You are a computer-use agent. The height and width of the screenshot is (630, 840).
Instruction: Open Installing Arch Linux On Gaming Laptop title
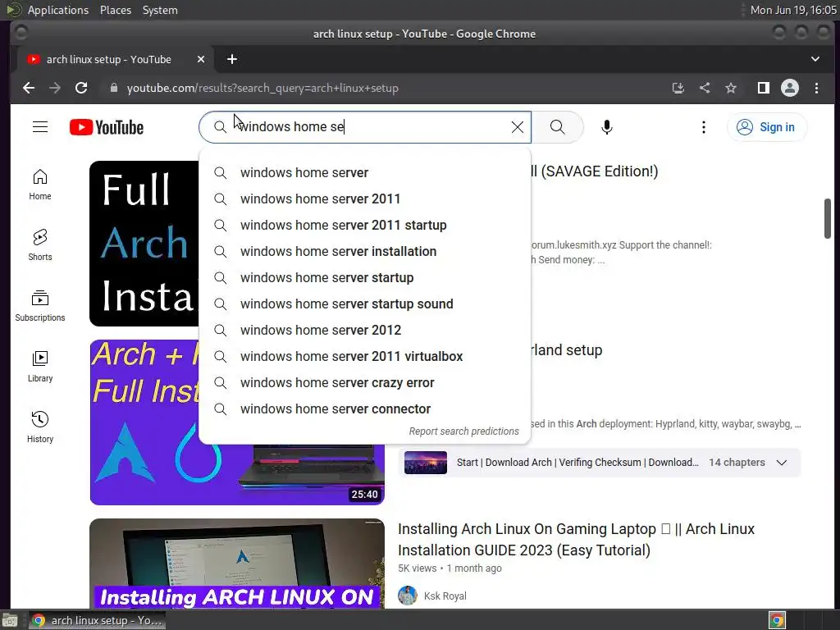(576, 540)
